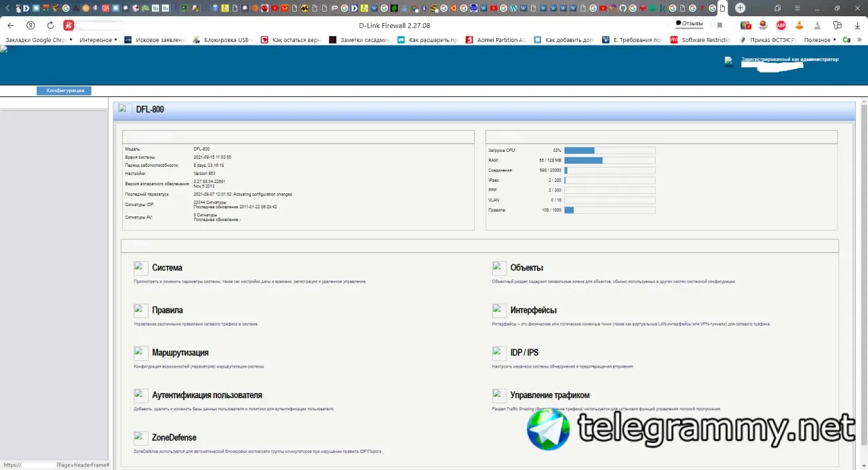Image resolution: width=868 pixels, height=470 pixels.
Task: Open the Приказ ФСТЭК bookmark
Action: pos(768,40)
